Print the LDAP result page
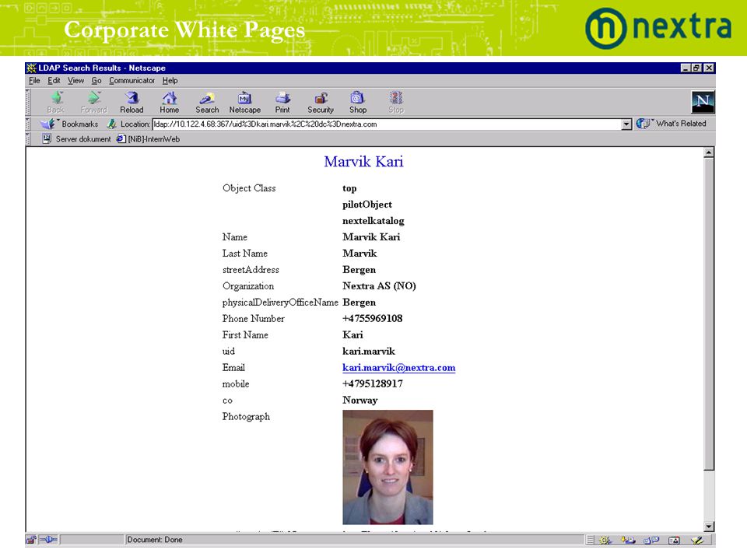The image size is (747, 560). pyautogui.click(x=282, y=102)
